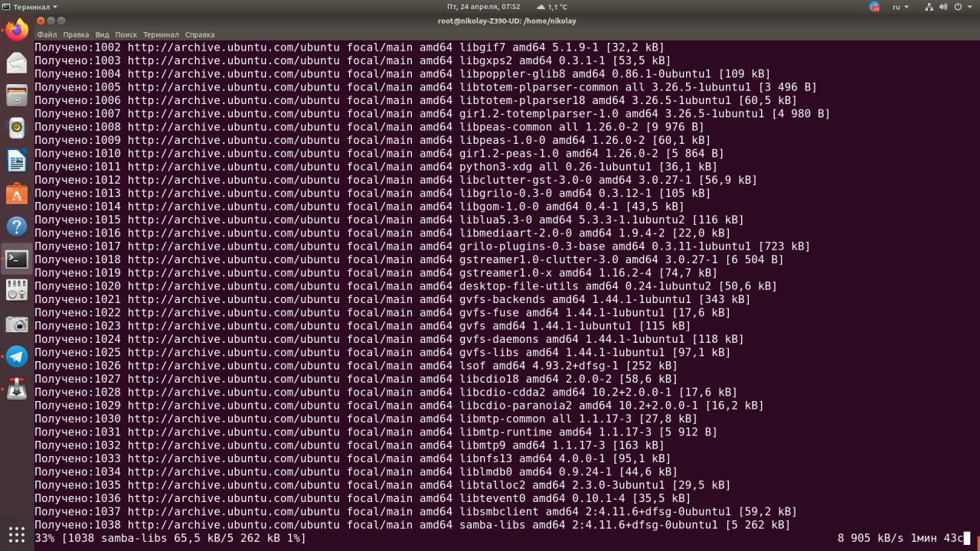Open the Вид menu

pyautogui.click(x=102, y=34)
